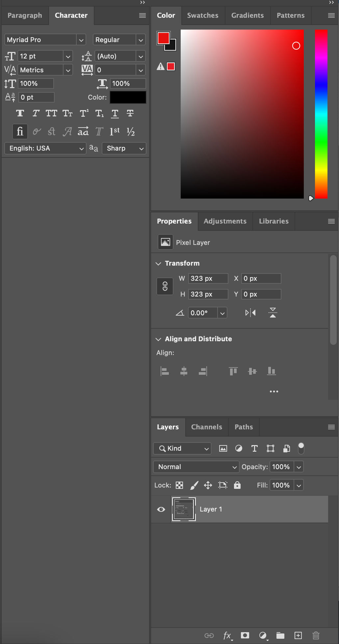Toggle Underline text style
Image resolution: width=339 pixels, height=644 pixels.
click(x=115, y=113)
